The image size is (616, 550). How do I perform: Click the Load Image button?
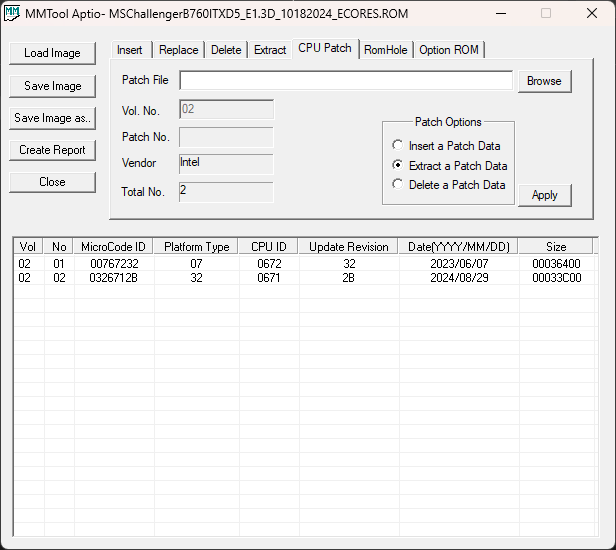click(x=52, y=53)
